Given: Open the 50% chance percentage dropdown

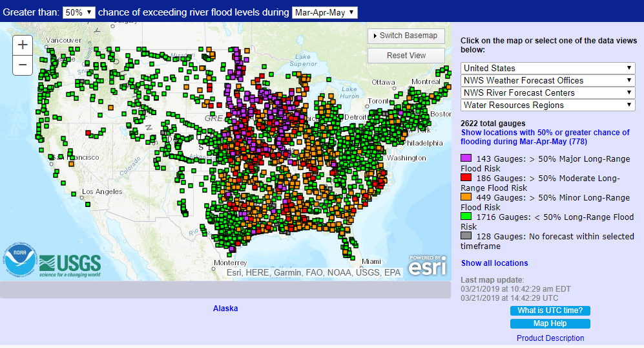Looking at the screenshot, I should 79,12.
